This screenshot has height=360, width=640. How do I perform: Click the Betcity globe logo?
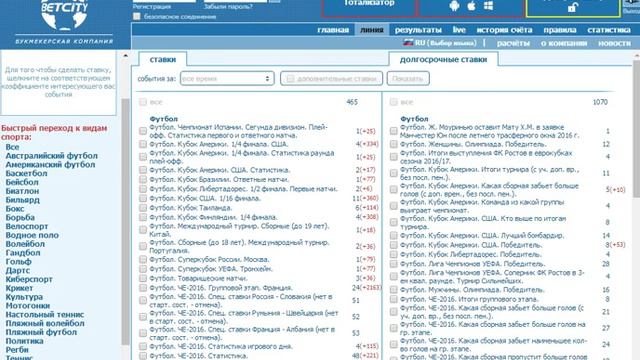64,16
